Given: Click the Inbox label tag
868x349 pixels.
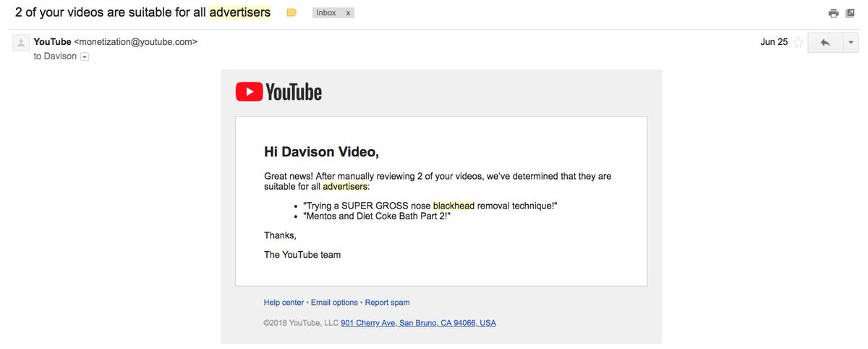Looking at the screenshot, I should 326,13.
